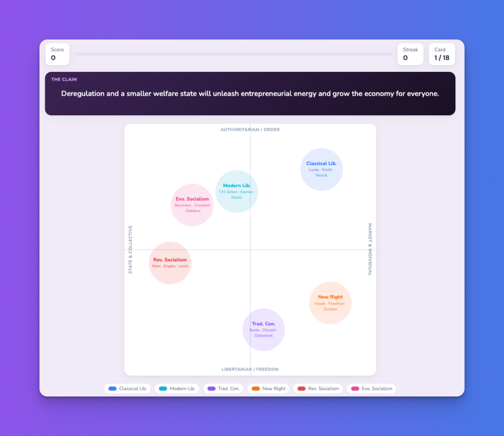Click the Score counter box
Screen dimensions: 504x436
click(x=57, y=54)
